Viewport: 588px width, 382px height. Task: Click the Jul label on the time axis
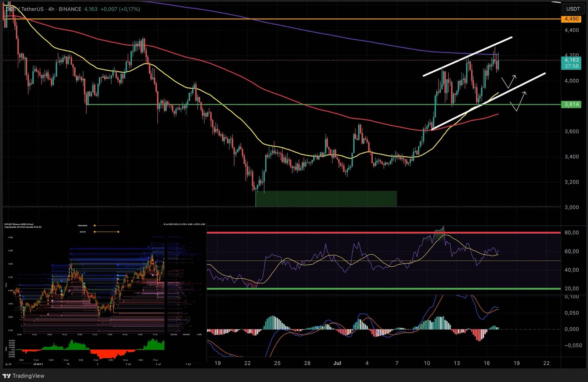tap(337, 363)
